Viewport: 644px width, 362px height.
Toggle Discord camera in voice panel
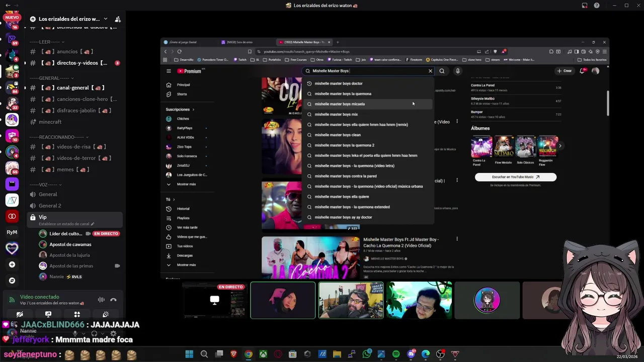(x=20, y=315)
